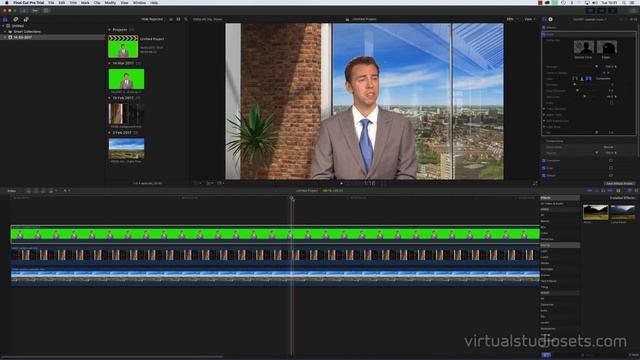640x360 pixels.
Task: Select the Luma Keyer effect thumbnail
Action: tap(622, 213)
